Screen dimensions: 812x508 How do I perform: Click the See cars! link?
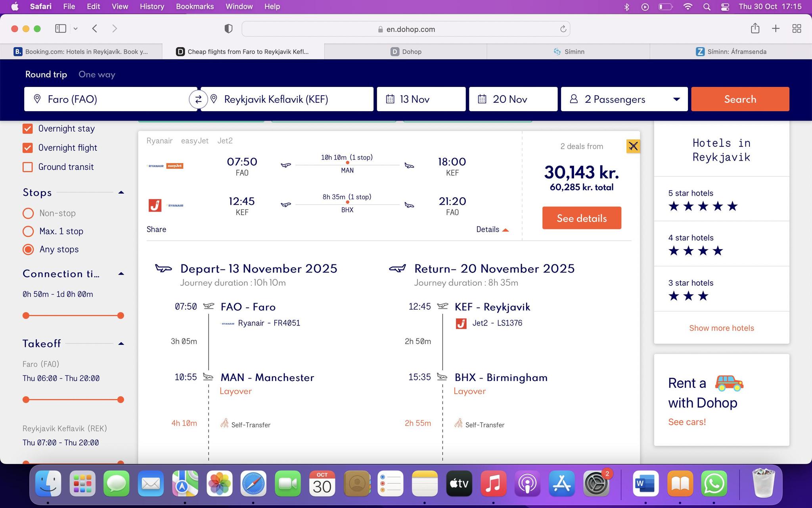pos(687,422)
